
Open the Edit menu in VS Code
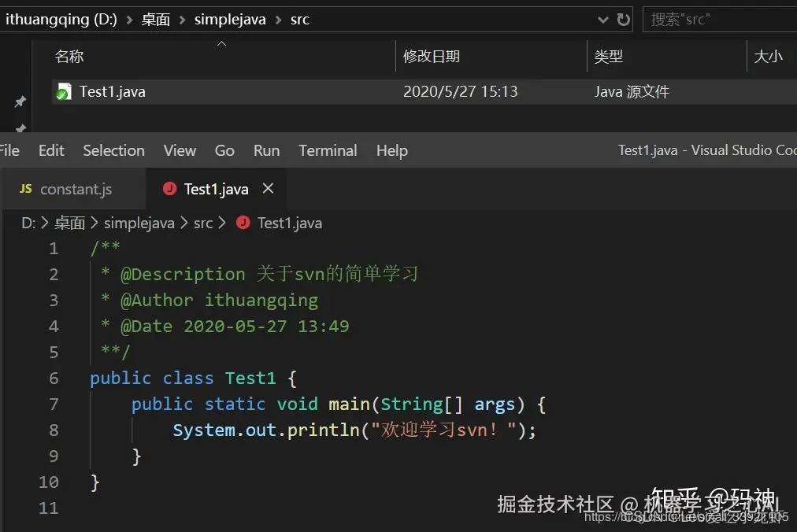click(x=51, y=151)
